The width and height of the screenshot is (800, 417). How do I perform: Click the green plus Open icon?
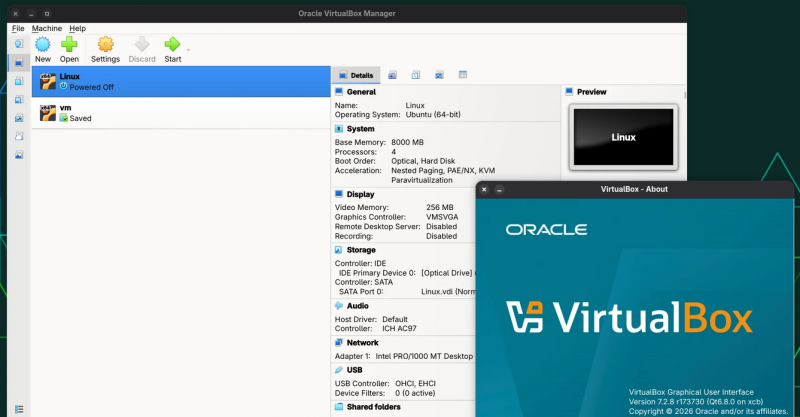click(69, 44)
